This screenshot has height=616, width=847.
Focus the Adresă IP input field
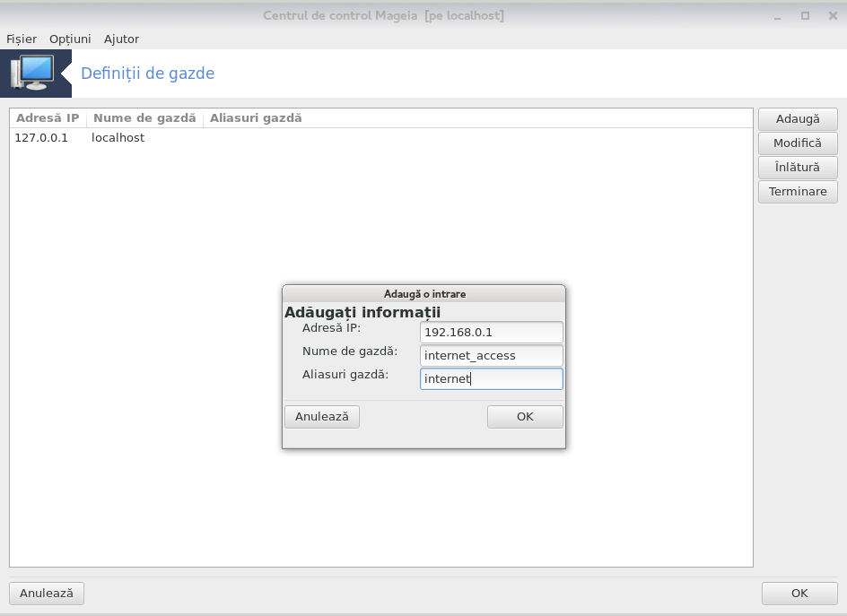click(492, 332)
